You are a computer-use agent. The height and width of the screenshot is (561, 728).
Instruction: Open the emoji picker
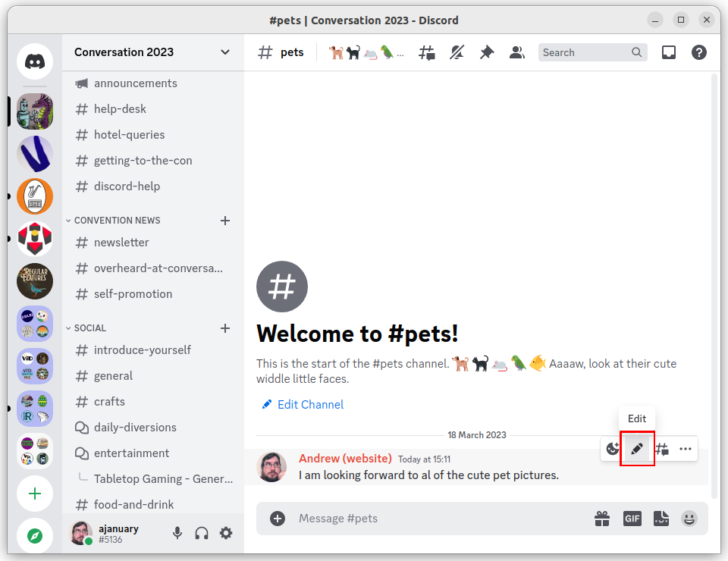coord(689,519)
